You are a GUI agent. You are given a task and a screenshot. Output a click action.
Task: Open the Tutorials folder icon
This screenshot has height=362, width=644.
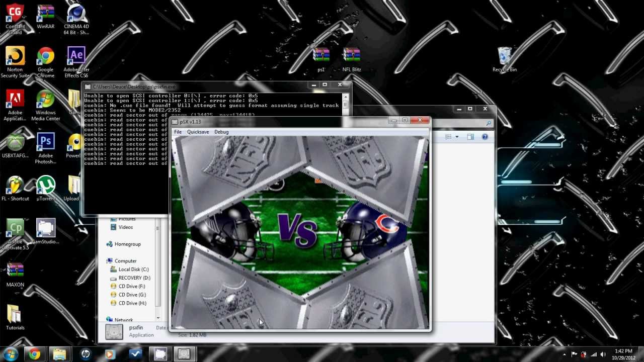15,317
